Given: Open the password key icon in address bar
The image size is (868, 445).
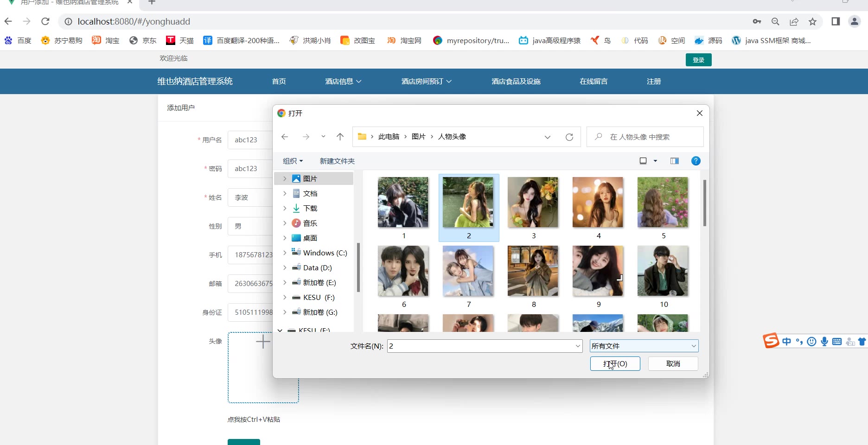Looking at the screenshot, I should (x=757, y=21).
